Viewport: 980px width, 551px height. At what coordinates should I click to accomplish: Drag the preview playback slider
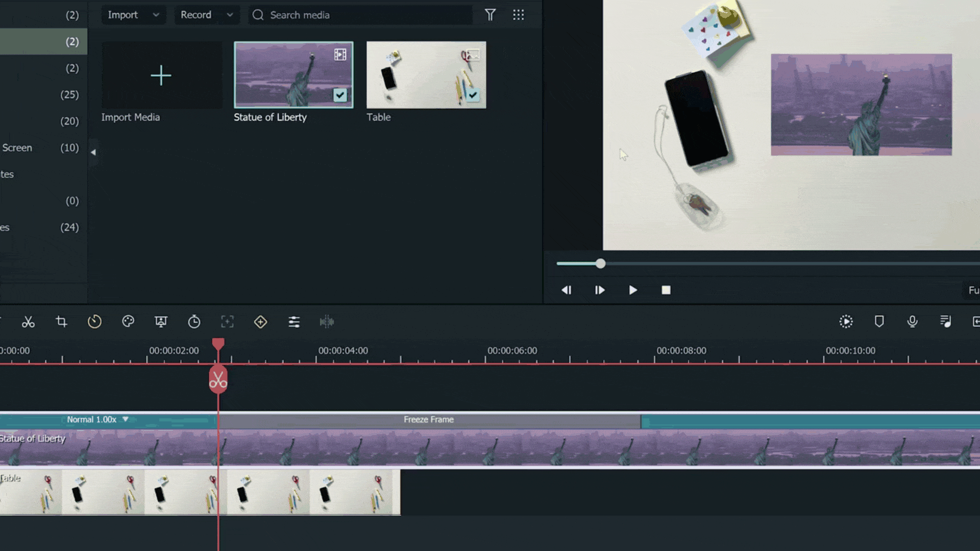(599, 263)
